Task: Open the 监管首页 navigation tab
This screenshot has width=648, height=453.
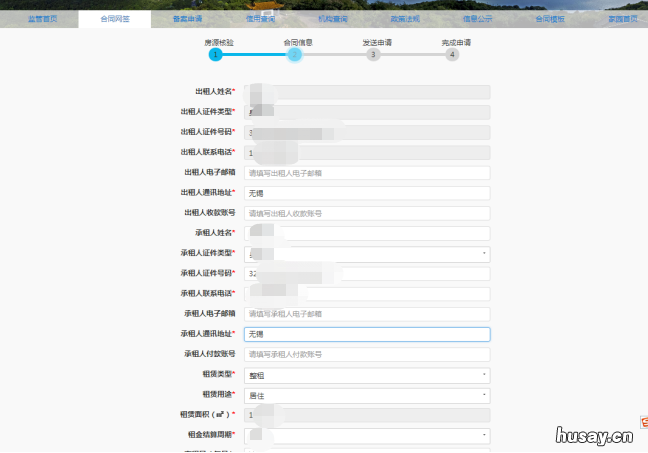Action: pos(43,19)
